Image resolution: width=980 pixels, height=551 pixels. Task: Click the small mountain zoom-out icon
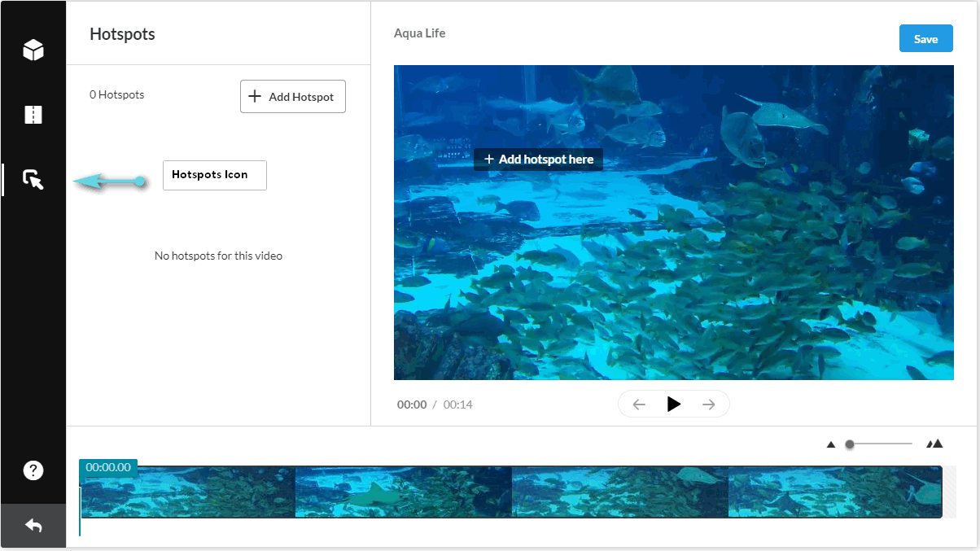click(831, 444)
